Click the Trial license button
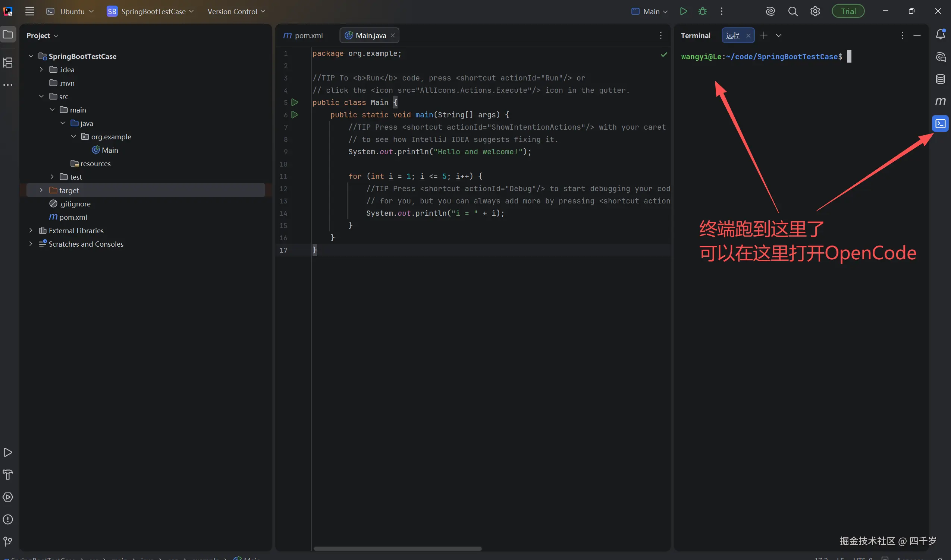951x560 pixels. click(848, 11)
